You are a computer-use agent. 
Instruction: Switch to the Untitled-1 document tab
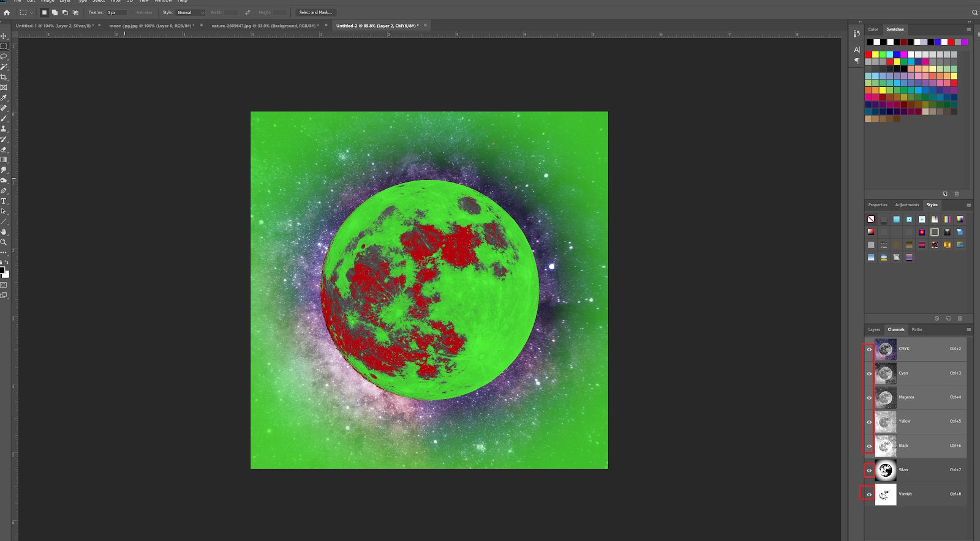point(54,26)
